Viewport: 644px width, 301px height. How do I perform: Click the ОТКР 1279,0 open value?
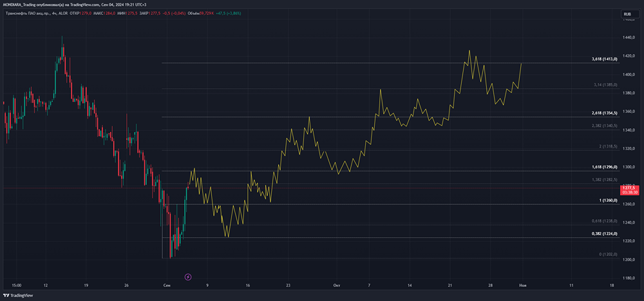(x=80, y=14)
